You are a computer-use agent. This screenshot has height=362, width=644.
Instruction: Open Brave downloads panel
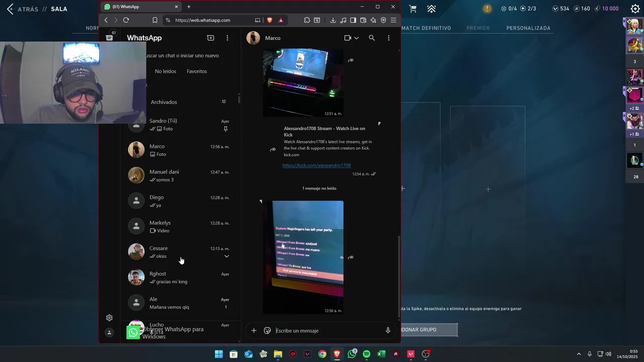click(x=333, y=20)
